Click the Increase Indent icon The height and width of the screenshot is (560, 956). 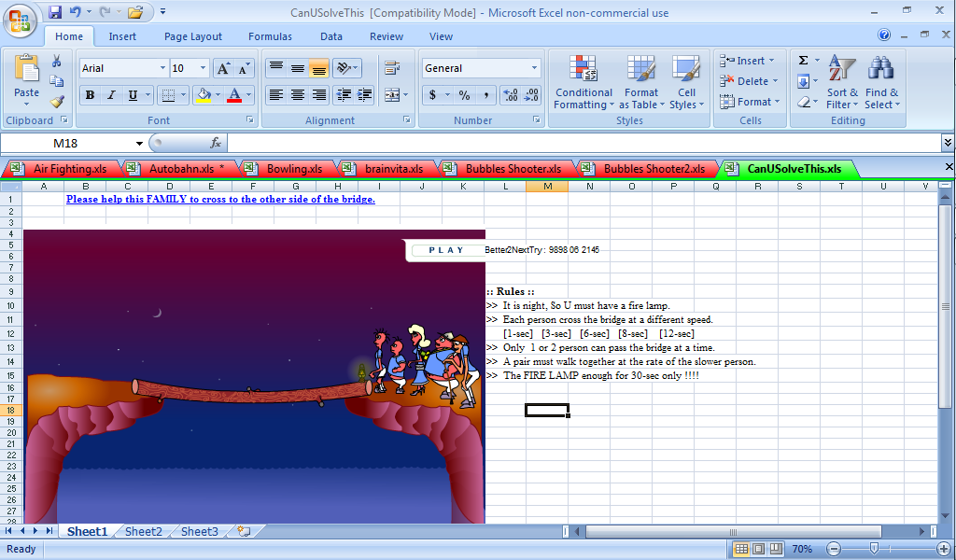pos(365,95)
